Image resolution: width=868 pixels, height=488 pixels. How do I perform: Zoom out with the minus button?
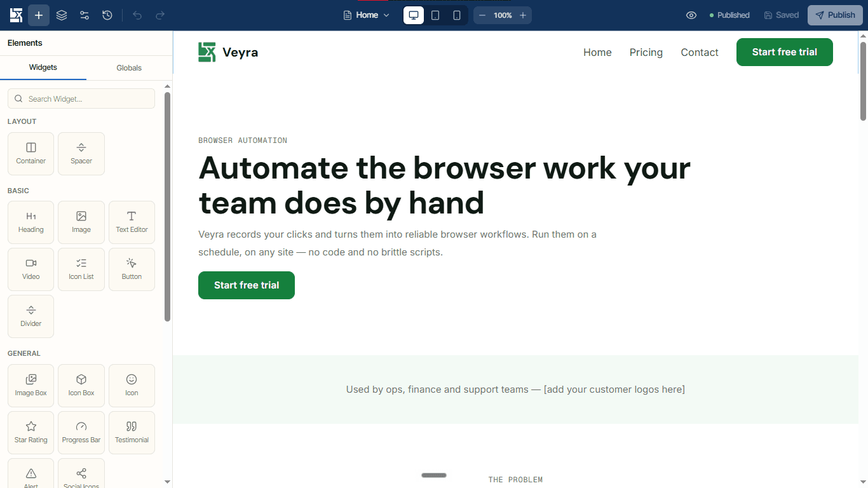(x=482, y=15)
